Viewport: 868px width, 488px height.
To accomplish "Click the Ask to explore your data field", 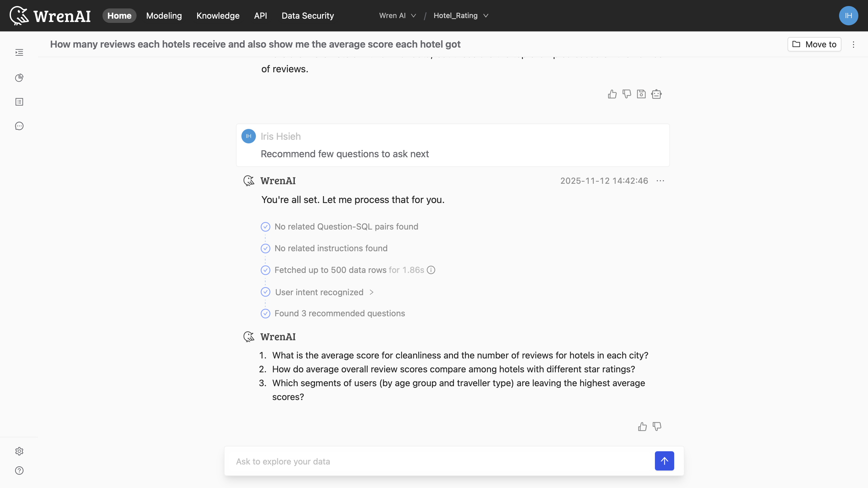I will pyautogui.click(x=404, y=461).
